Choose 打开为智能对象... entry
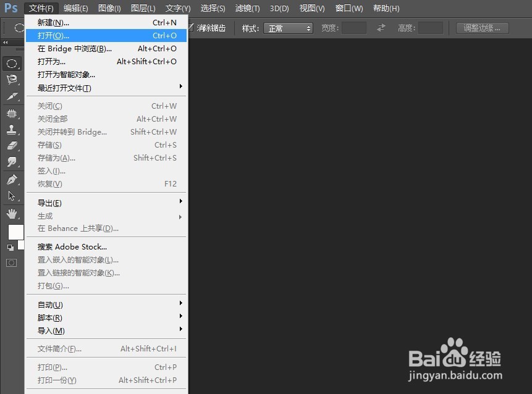The image size is (532, 394). point(106,74)
